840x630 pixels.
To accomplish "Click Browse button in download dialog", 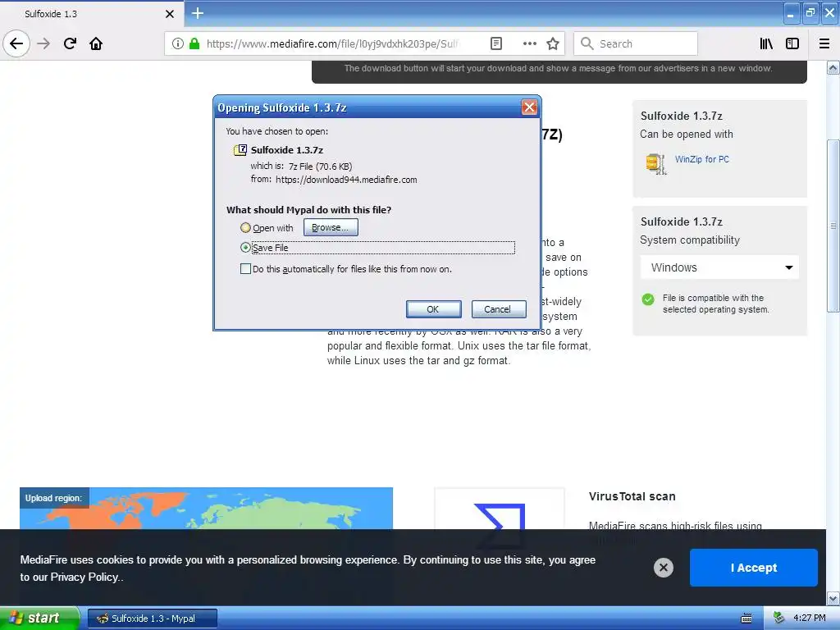I will (x=331, y=227).
